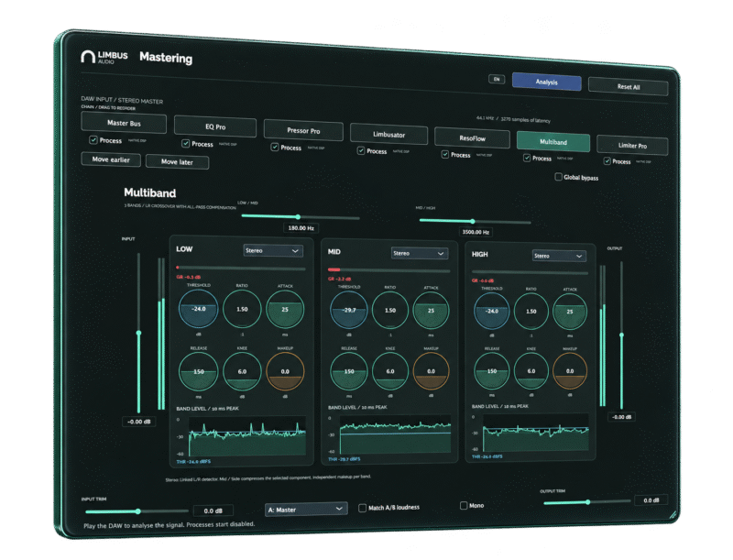Click the LOW band Makeup knob

point(285,371)
